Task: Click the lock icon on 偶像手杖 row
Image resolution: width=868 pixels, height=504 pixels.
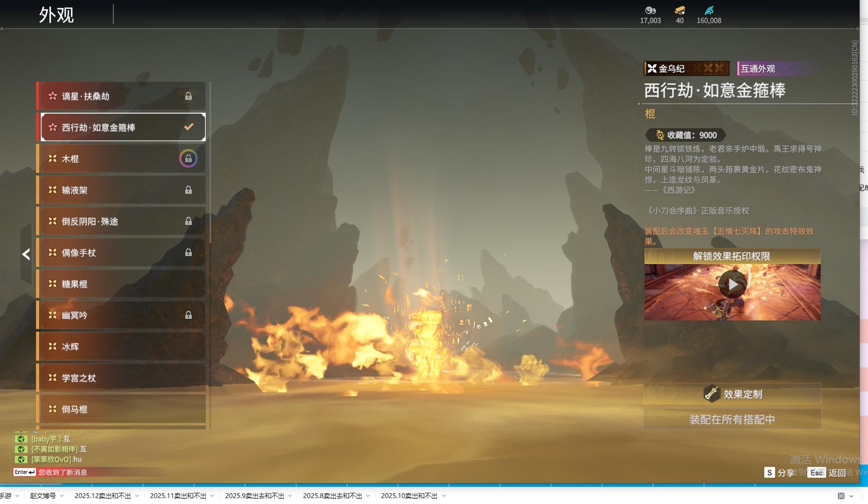Action: (189, 252)
